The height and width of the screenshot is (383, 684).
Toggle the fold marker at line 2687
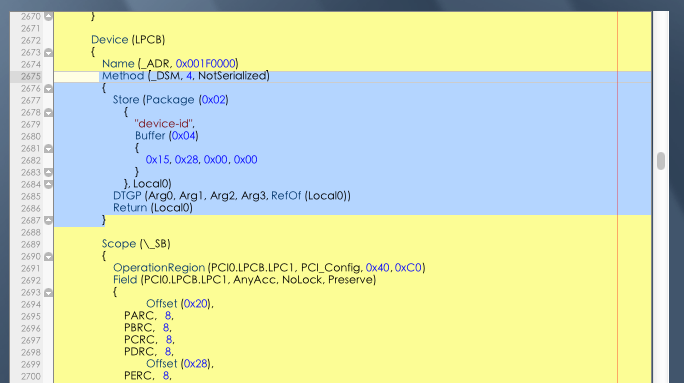click(x=48, y=221)
